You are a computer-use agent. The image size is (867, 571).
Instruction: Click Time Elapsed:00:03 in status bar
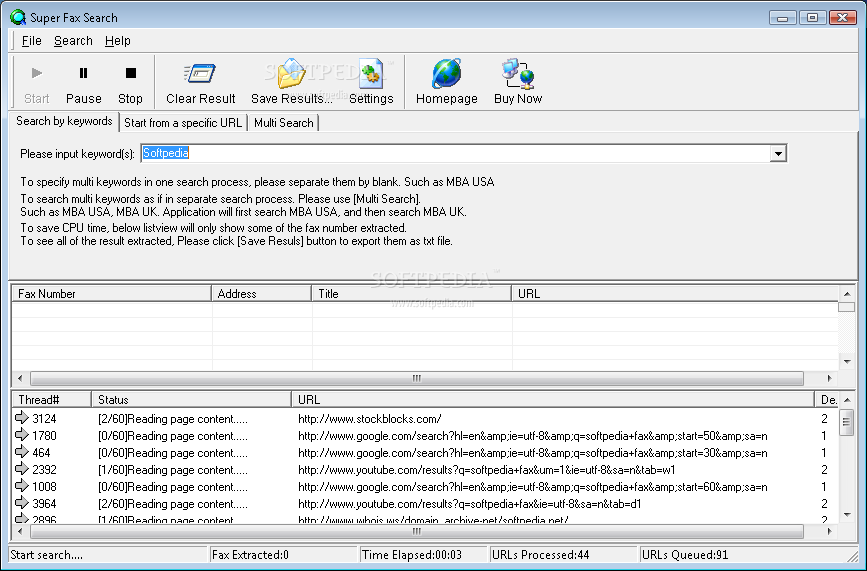(x=411, y=555)
